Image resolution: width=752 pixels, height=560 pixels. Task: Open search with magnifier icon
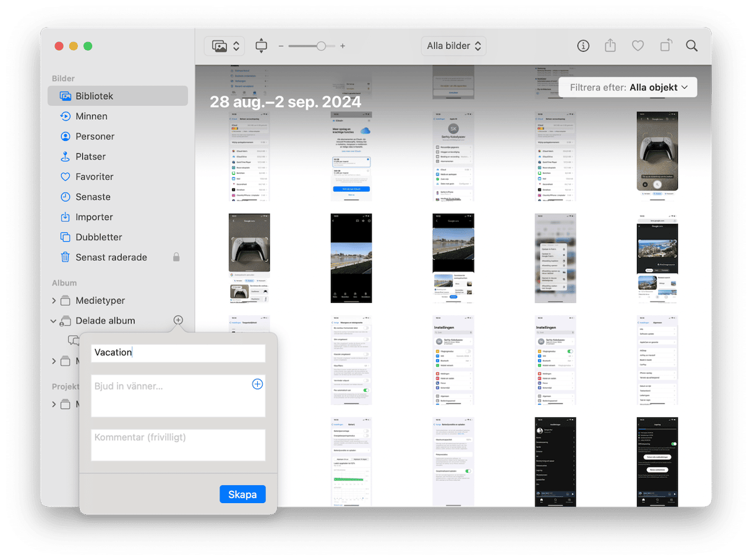coord(692,46)
